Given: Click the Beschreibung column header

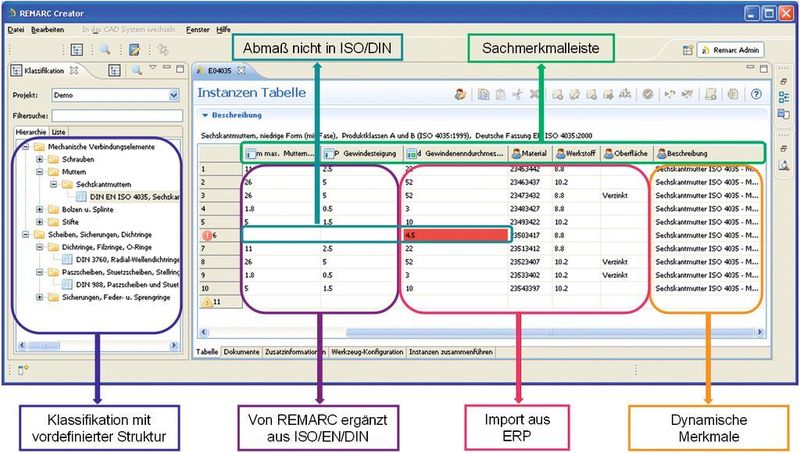Looking at the screenshot, I should (709, 153).
